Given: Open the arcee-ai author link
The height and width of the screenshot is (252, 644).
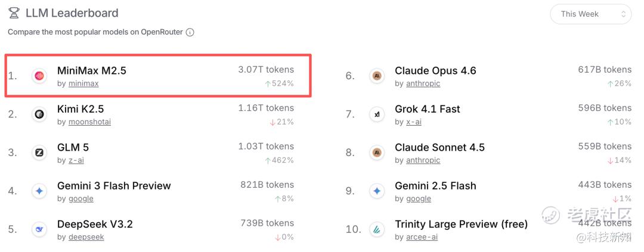Looking at the screenshot, I should pyautogui.click(x=423, y=237).
